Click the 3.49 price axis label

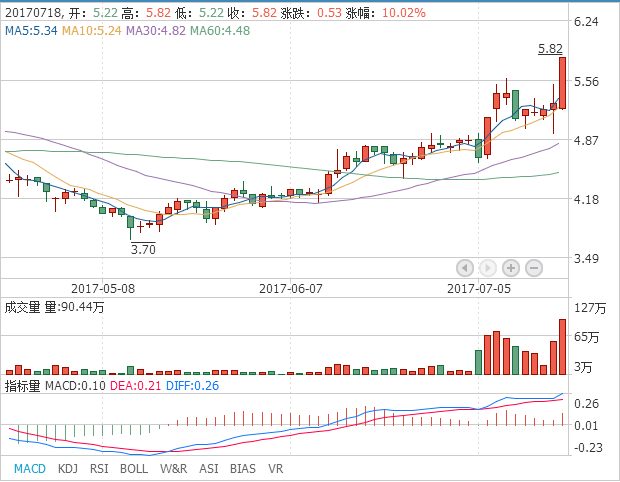pyautogui.click(x=586, y=259)
